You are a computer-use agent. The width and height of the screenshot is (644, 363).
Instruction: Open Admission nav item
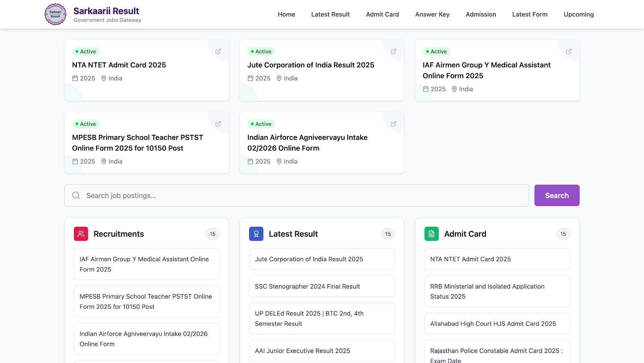481,14
